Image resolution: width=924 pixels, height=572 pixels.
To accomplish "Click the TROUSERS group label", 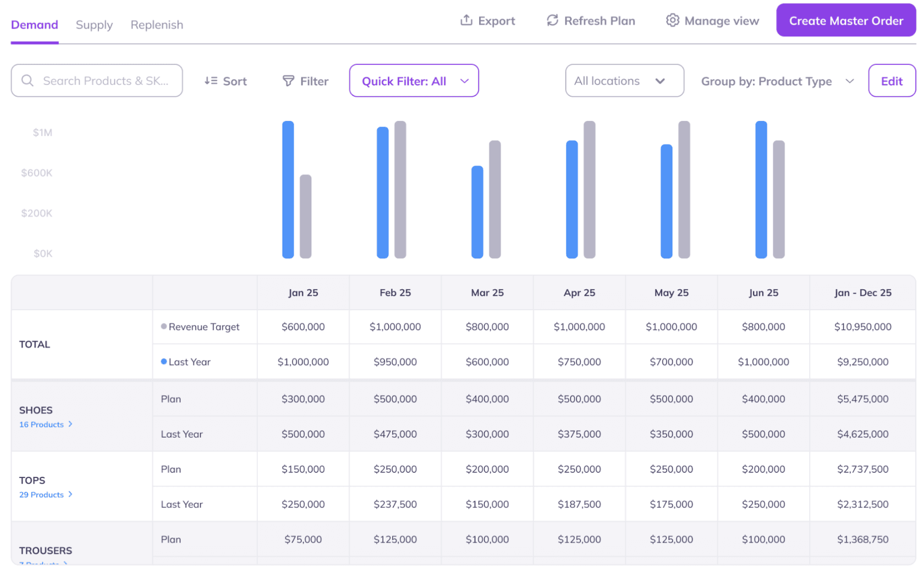I will [46, 551].
